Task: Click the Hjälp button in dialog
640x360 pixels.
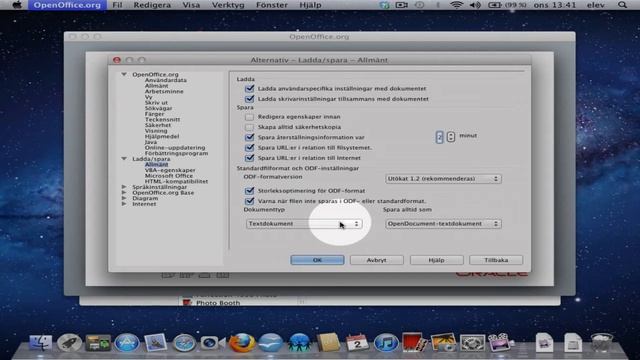Action: [x=436, y=260]
